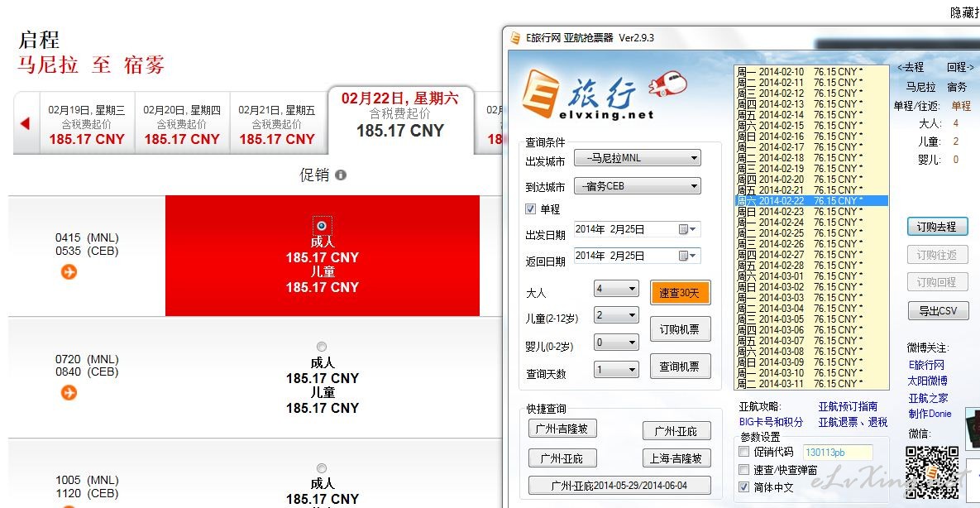Select the 0415 MNL flight radio button
The width and height of the screenshot is (980, 508).
tap(321, 225)
